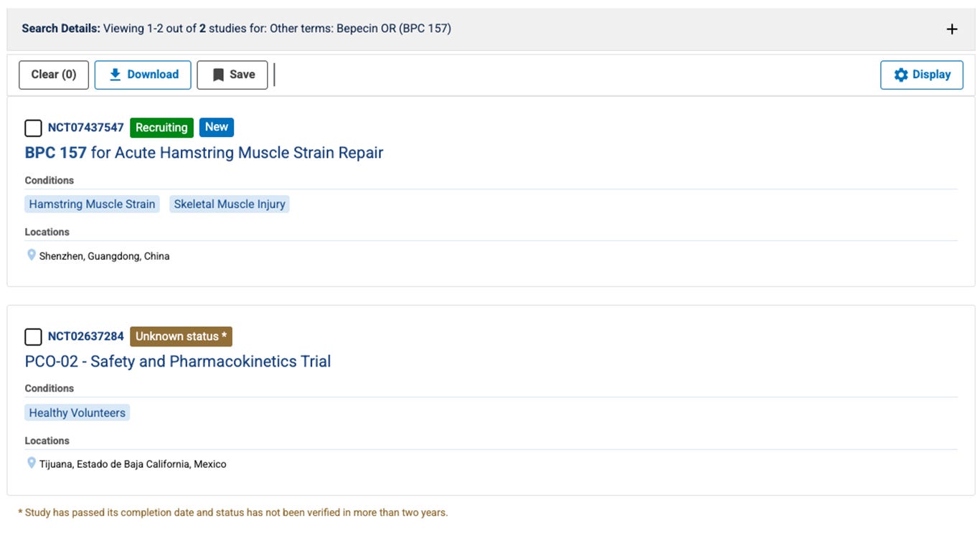Select checkbox for study NCT02637284
The image size is (980, 551).
pos(33,337)
